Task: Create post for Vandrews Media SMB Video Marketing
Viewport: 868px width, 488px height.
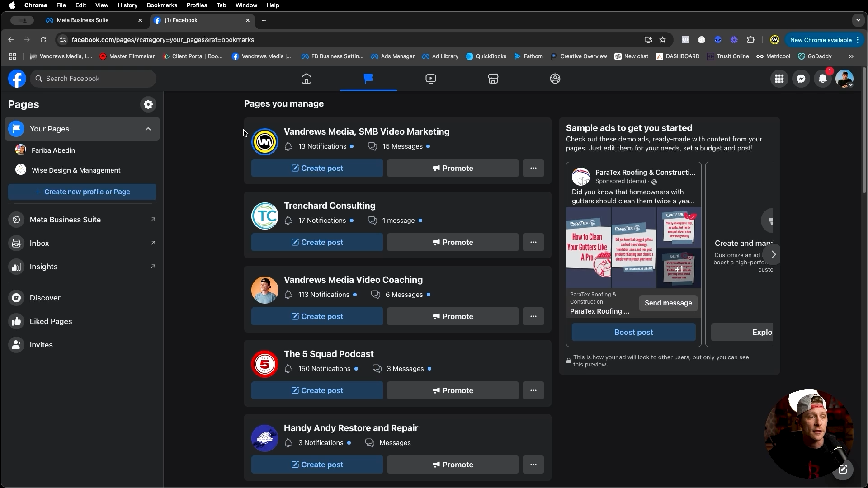Action: 317,168
